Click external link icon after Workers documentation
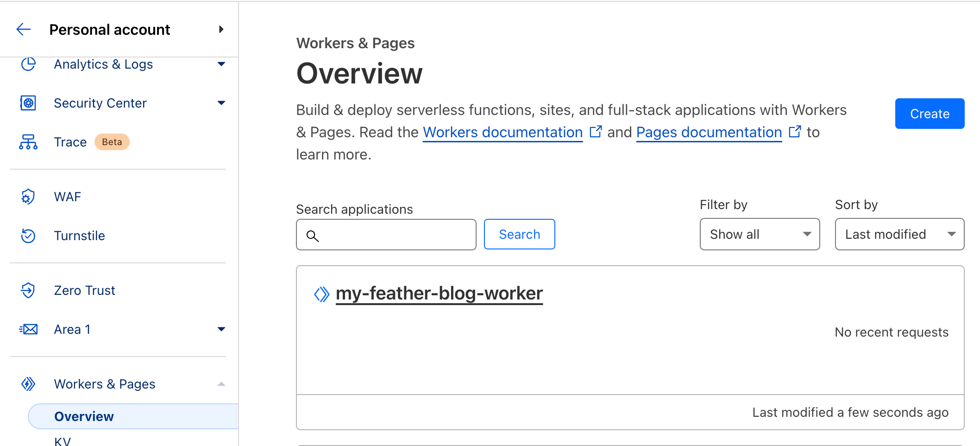 pyautogui.click(x=596, y=132)
